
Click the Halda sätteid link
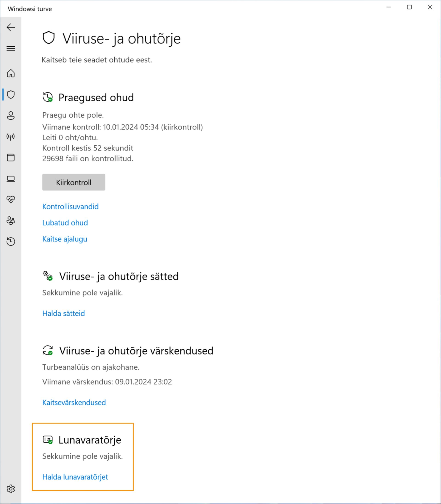click(x=63, y=313)
